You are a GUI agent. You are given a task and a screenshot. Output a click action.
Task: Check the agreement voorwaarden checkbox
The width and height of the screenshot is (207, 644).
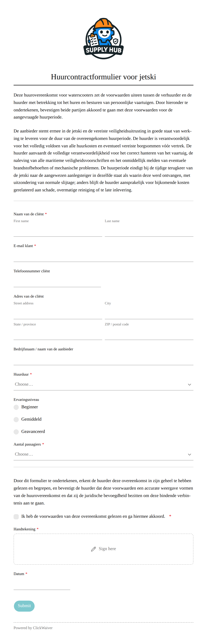click(x=16, y=517)
